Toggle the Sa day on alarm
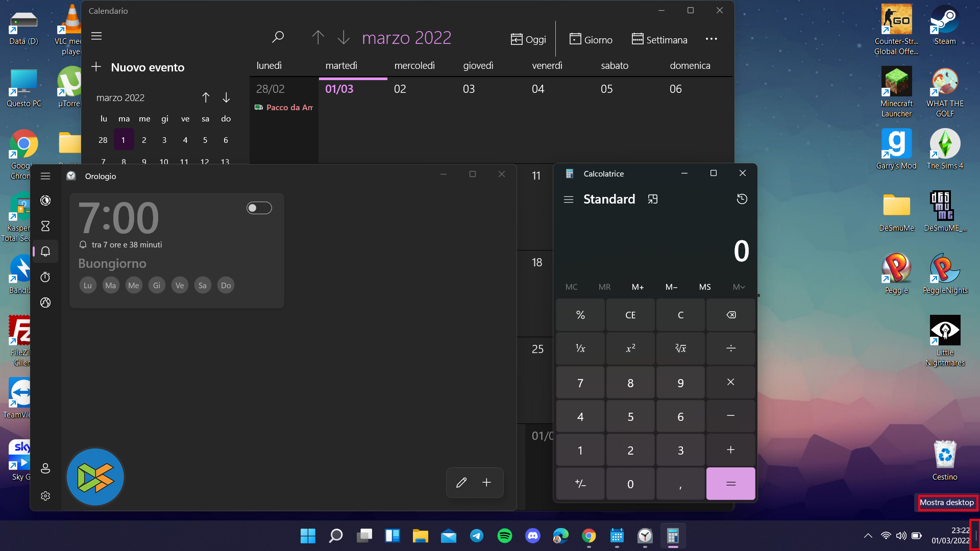 [203, 285]
